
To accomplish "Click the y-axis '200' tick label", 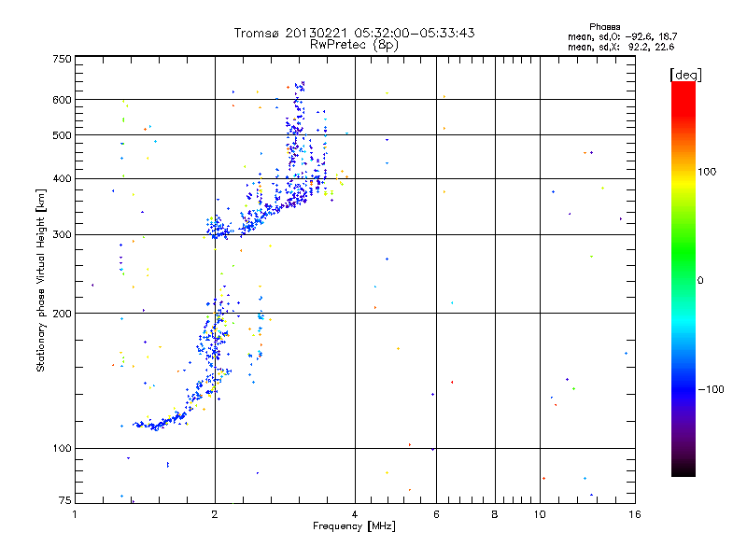I will (x=62, y=314).
